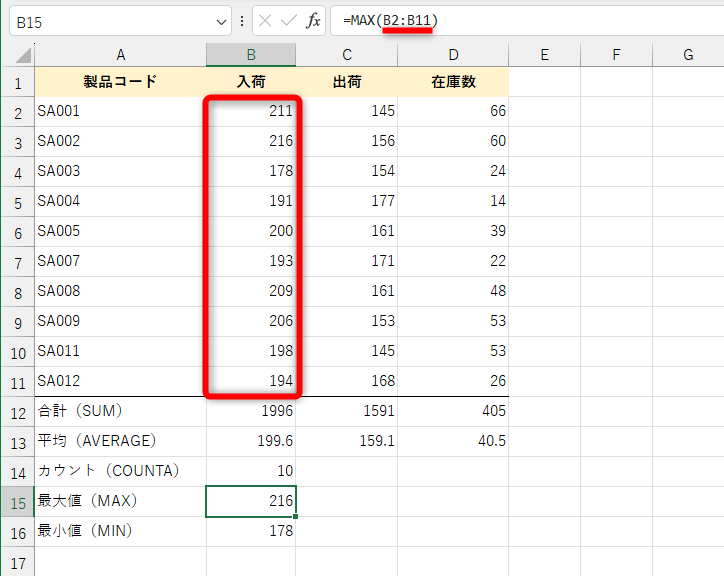Click the Enter checkmark formula icon
This screenshot has height=576, width=724.
(289, 21)
